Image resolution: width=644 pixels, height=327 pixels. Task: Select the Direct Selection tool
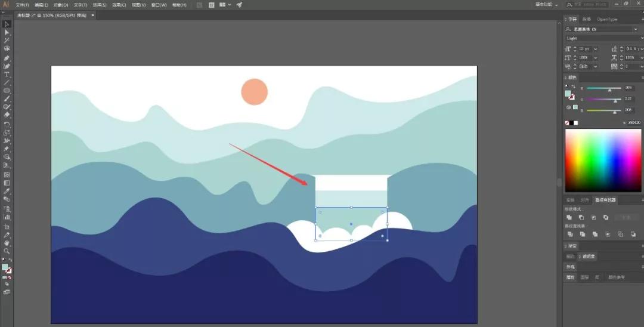click(7, 32)
